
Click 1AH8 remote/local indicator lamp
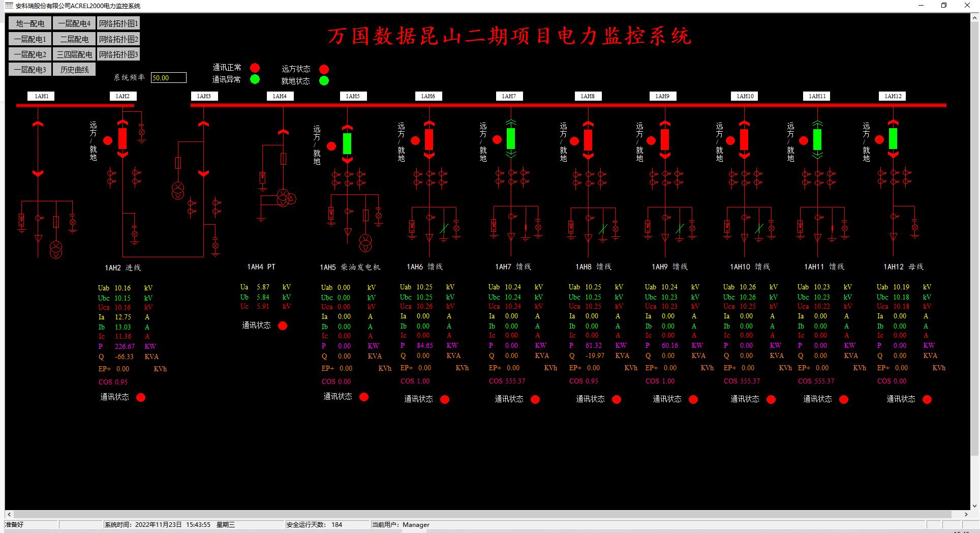574,141
